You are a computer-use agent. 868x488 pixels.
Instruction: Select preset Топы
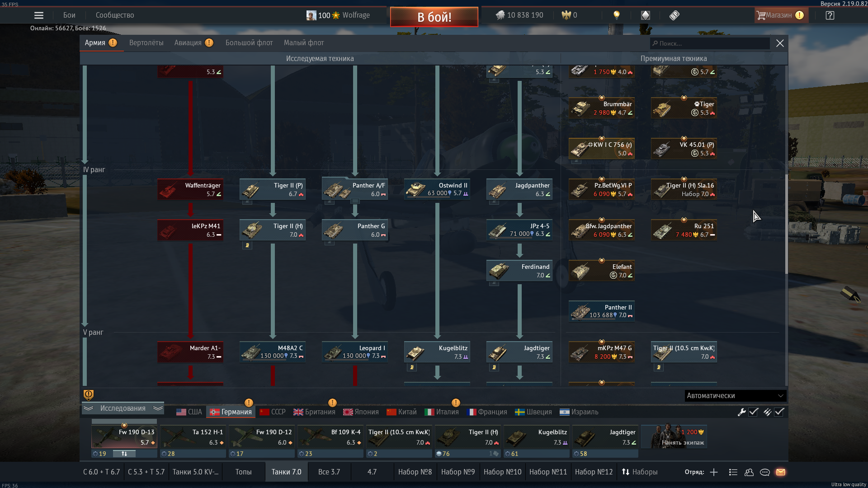pyautogui.click(x=243, y=472)
